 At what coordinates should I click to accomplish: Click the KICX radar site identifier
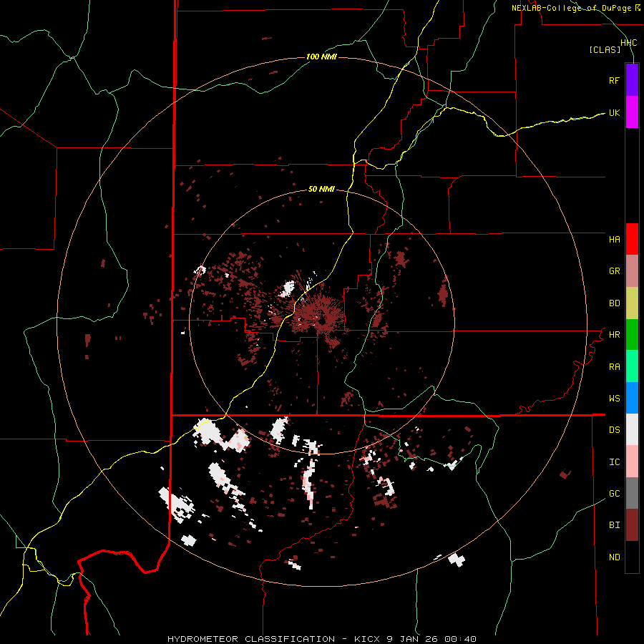(366, 639)
